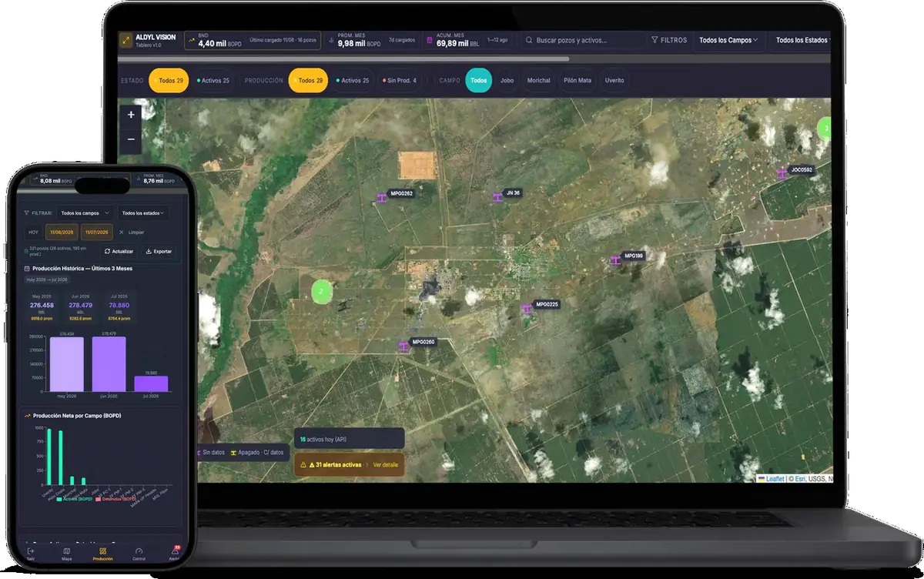Screen dimensions: 924x579
Task: Zoom in on the map with plus button
Action: (x=131, y=115)
